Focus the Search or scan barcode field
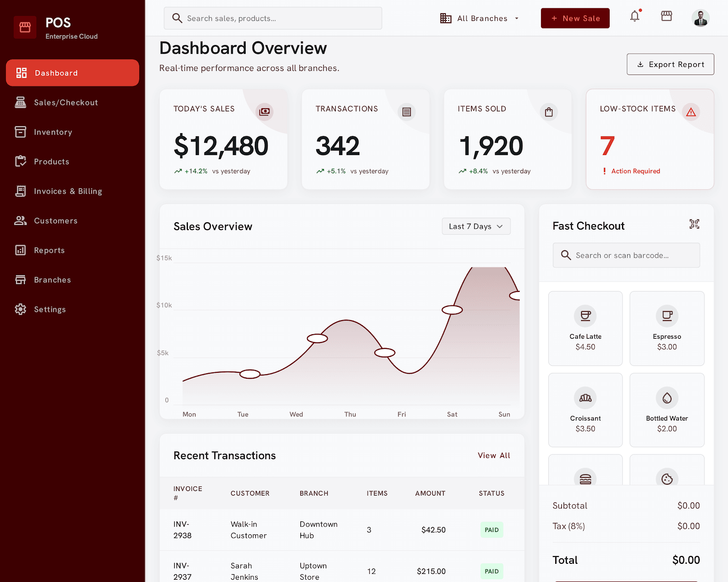The image size is (728, 582). [x=626, y=255]
